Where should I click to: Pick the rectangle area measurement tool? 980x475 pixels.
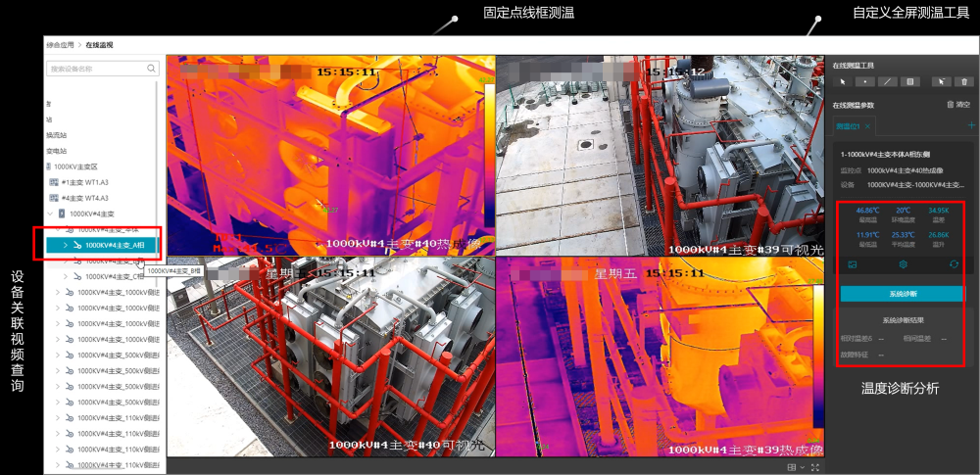910,82
